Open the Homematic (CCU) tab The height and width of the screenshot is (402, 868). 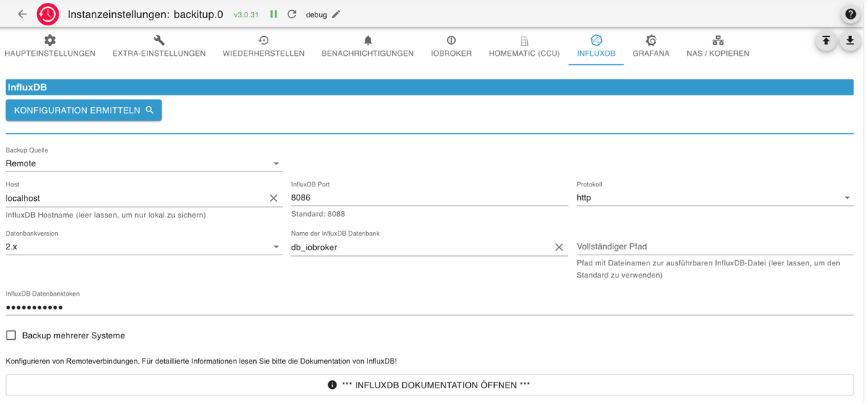click(x=524, y=46)
